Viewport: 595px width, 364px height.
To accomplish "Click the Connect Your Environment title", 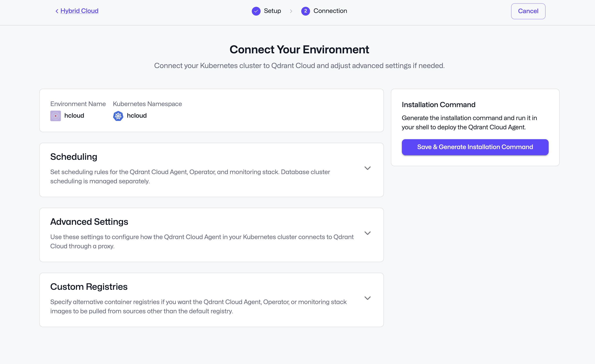I will tap(299, 50).
